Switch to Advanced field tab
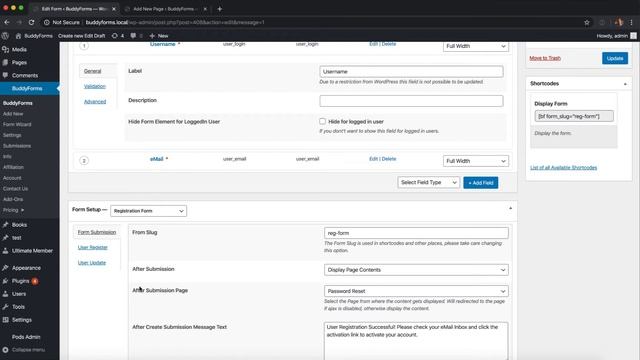Image resolution: width=640 pixels, height=360 pixels. point(95,102)
